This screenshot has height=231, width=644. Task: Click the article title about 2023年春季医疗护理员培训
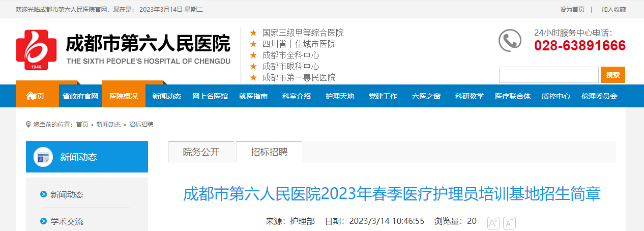click(392, 194)
